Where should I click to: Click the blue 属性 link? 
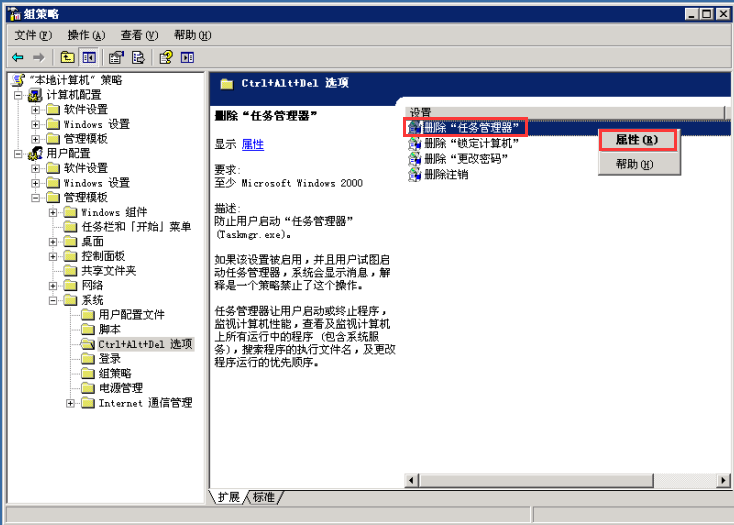(253, 145)
